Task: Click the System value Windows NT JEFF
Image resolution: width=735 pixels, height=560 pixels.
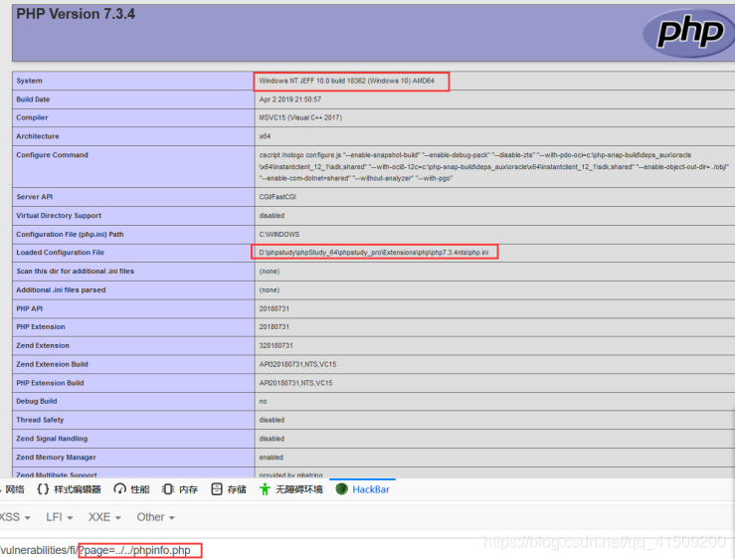Action: [346, 81]
